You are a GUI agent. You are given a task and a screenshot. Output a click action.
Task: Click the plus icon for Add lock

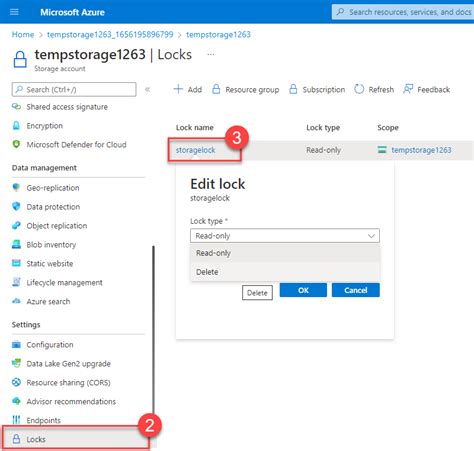(x=178, y=89)
